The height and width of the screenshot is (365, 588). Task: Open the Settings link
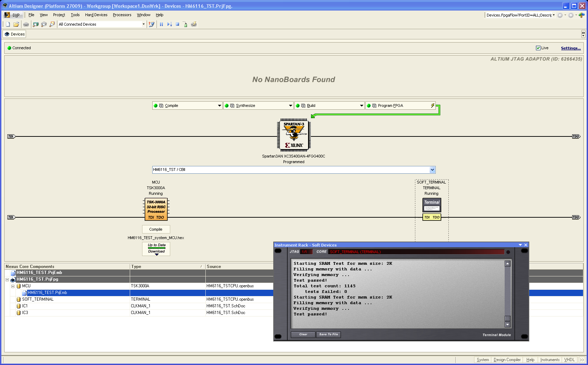pyautogui.click(x=571, y=48)
